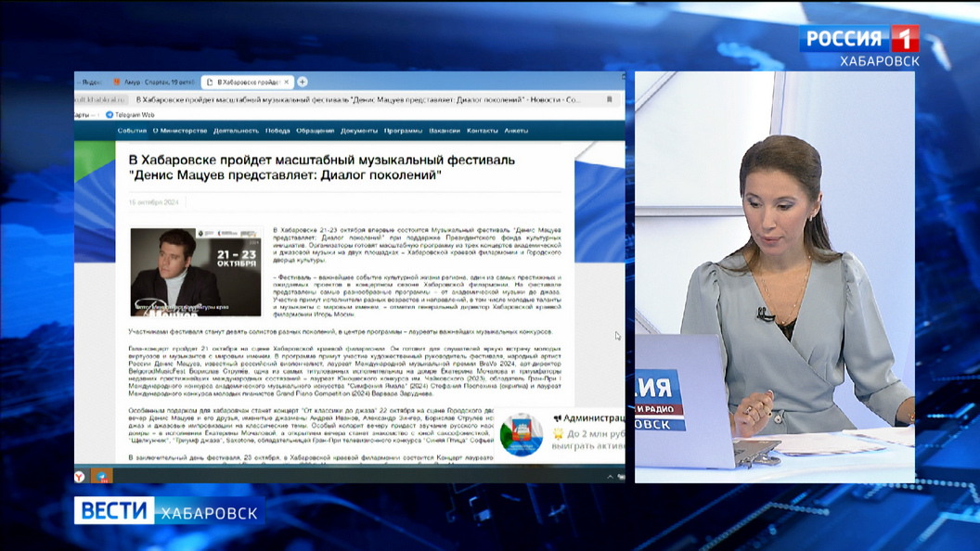Open the "Победа" menu item

point(277,131)
